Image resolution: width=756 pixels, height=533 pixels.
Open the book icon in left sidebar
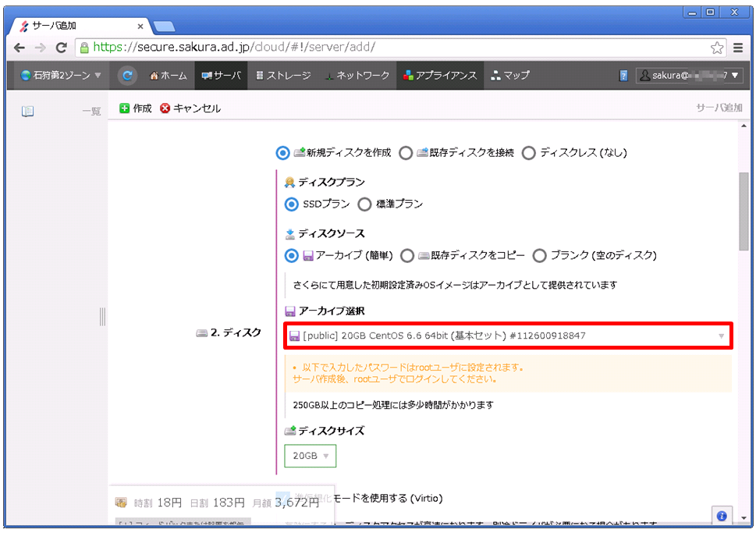[27, 112]
